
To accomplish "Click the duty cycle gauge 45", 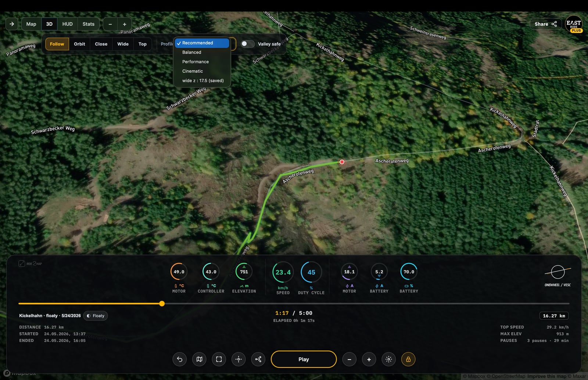I will (311, 272).
